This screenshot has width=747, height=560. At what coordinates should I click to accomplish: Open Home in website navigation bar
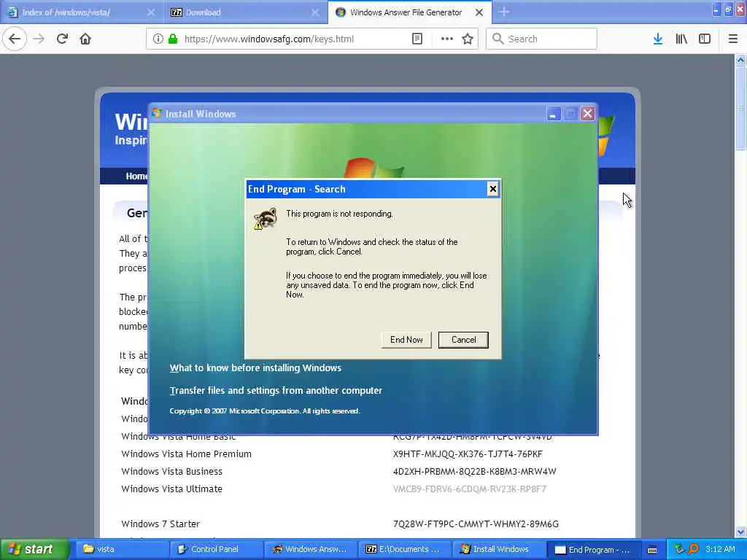(x=136, y=176)
